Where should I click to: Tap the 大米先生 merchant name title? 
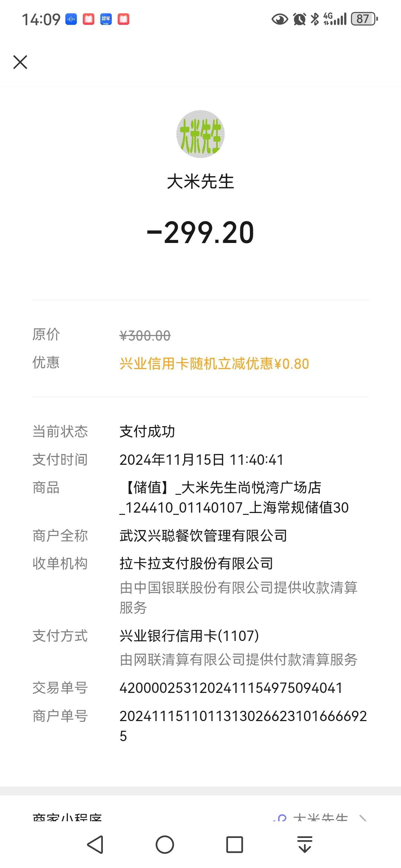click(200, 182)
